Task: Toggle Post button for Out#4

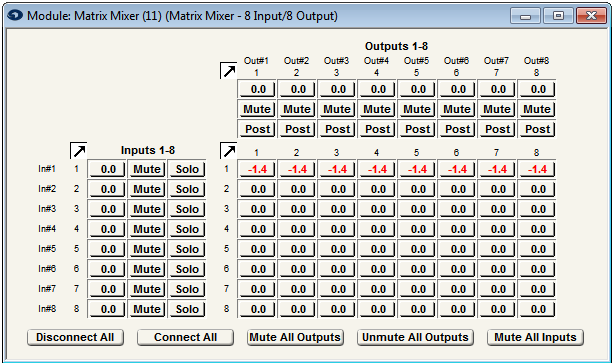Action: pyautogui.click(x=377, y=129)
